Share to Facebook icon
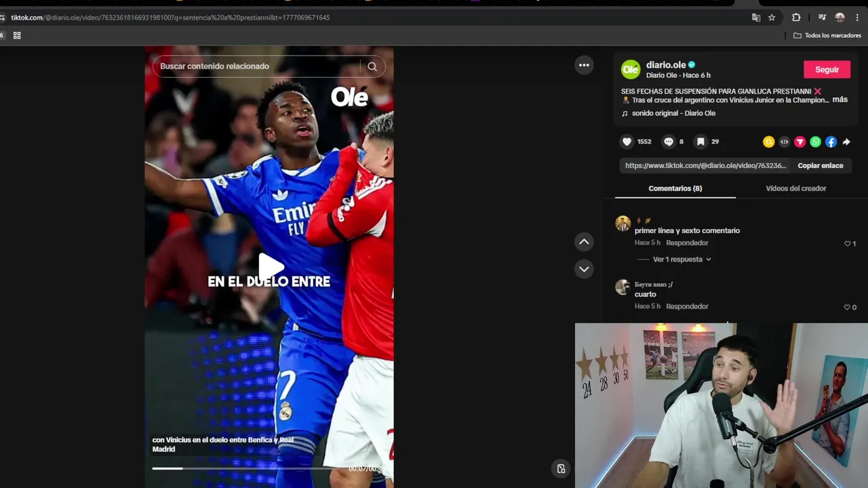Image resolution: width=868 pixels, height=488 pixels. pos(831,142)
